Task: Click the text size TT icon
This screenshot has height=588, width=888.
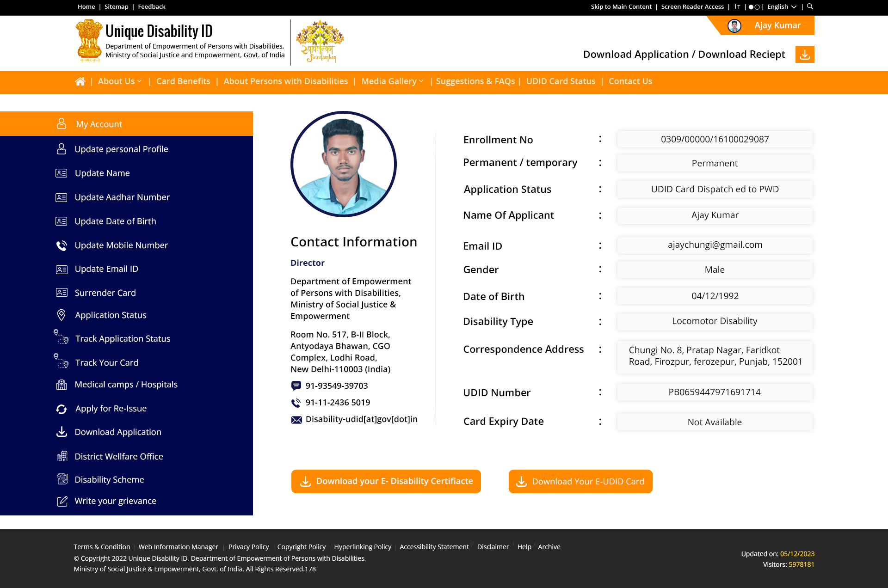Action: coord(737,6)
